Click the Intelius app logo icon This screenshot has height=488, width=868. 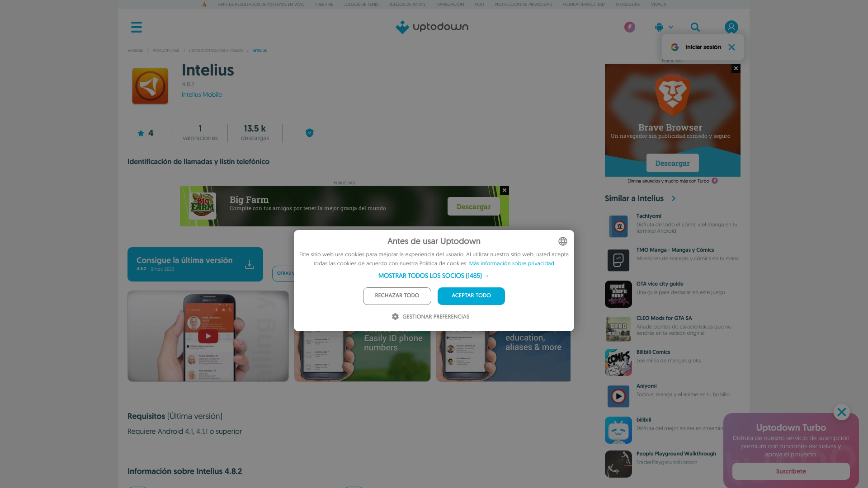[150, 85]
